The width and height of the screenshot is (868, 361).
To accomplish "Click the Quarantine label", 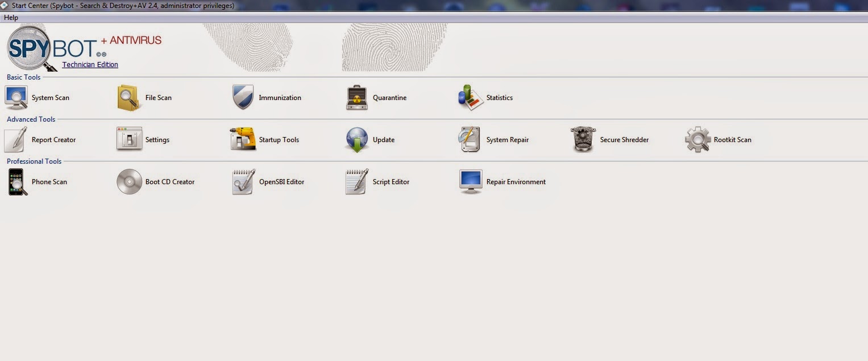I will coord(390,98).
